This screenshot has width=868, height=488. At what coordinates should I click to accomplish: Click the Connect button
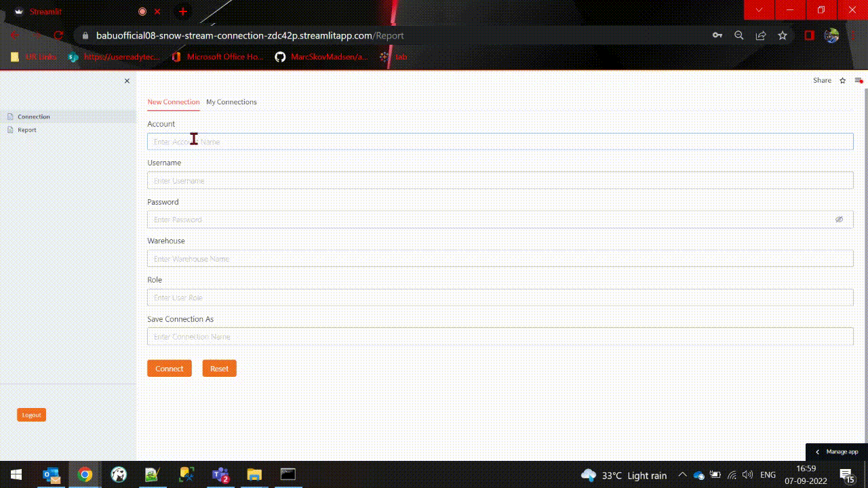pos(170,369)
